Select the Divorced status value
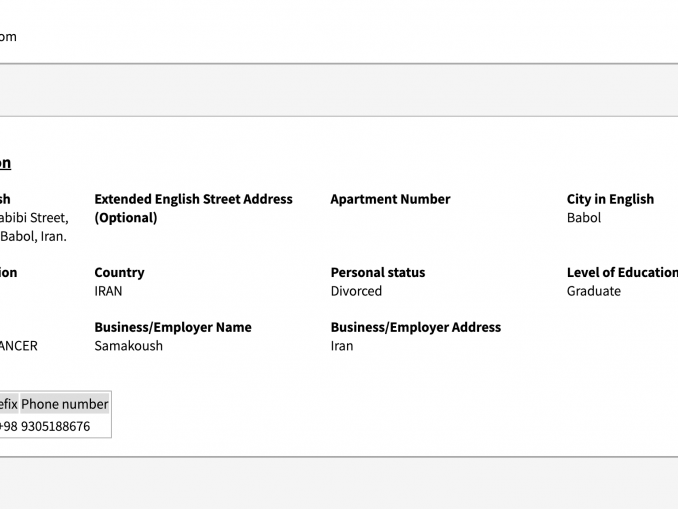Image resolution: width=678 pixels, height=509 pixels. [356, 291]
